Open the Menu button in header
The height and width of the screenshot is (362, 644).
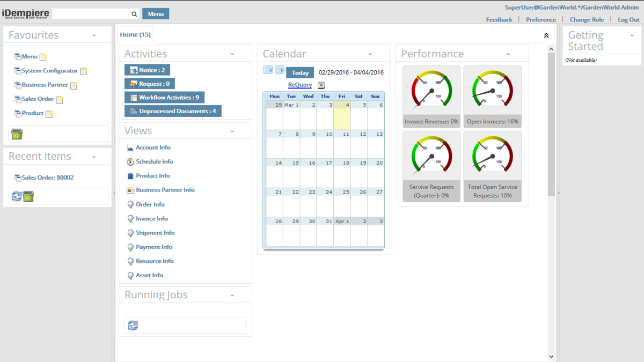(x=156, y=14)
